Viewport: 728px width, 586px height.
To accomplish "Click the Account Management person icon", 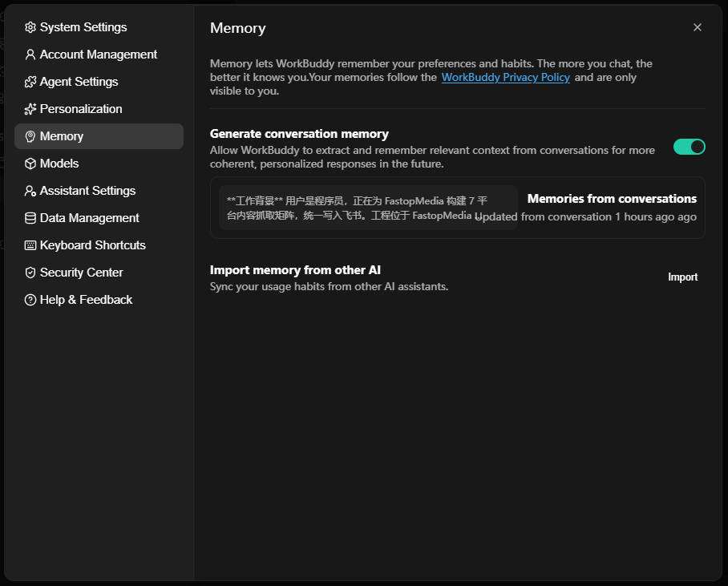I will coord(30,55).
